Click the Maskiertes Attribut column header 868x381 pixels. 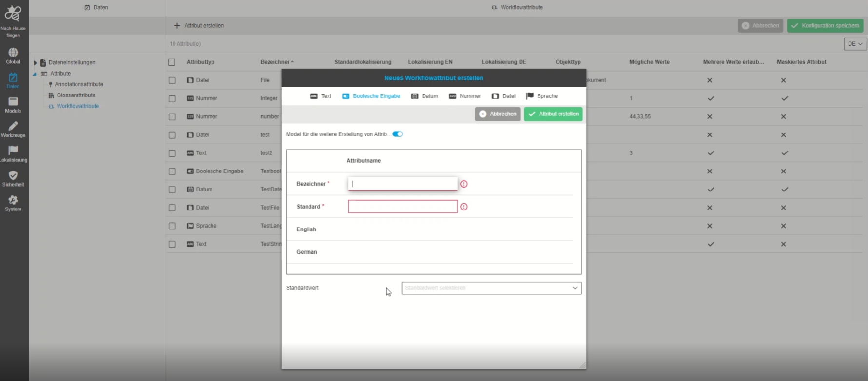tap(802, 62)
